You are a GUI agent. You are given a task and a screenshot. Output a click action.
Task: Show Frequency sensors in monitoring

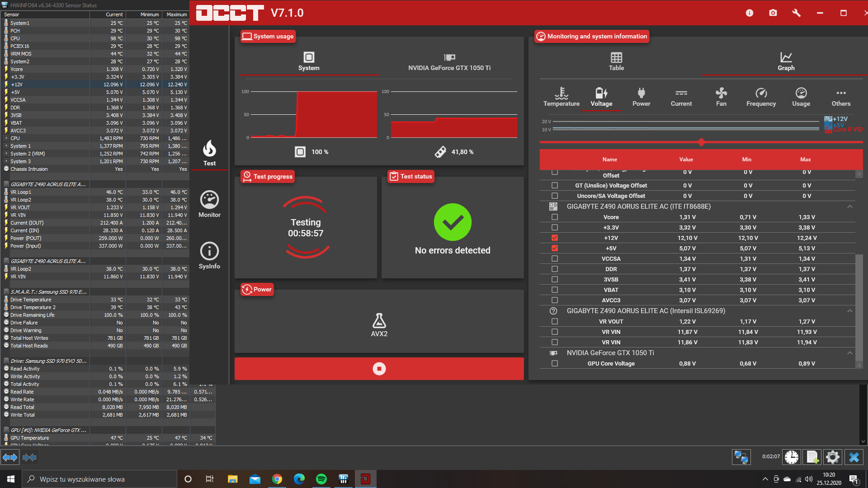point(761,97)
